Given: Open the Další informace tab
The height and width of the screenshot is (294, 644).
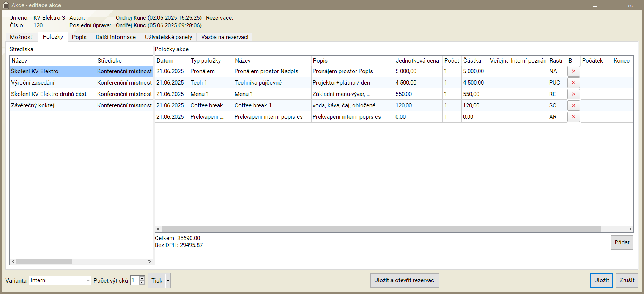Looking at the screenshot, I should (115, 37).
